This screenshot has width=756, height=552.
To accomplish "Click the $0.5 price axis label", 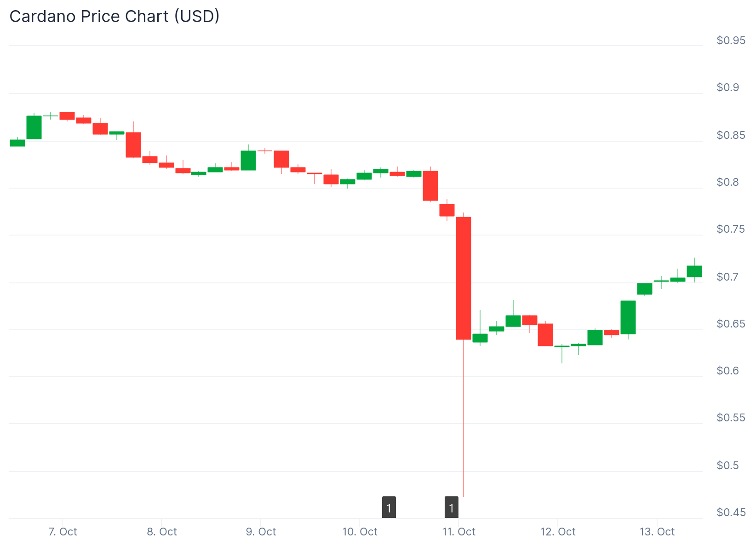I will (727, 466).
